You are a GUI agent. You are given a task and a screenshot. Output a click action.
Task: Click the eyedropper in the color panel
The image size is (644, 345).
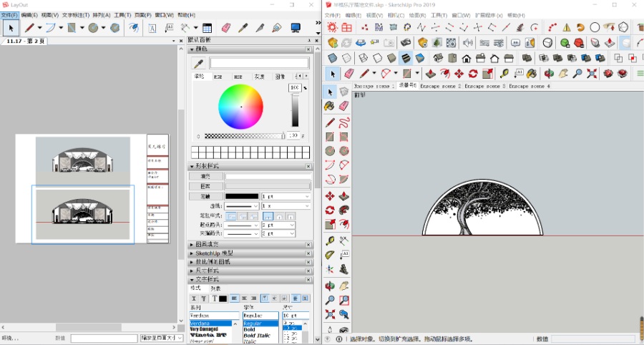(x=199, y=63)
